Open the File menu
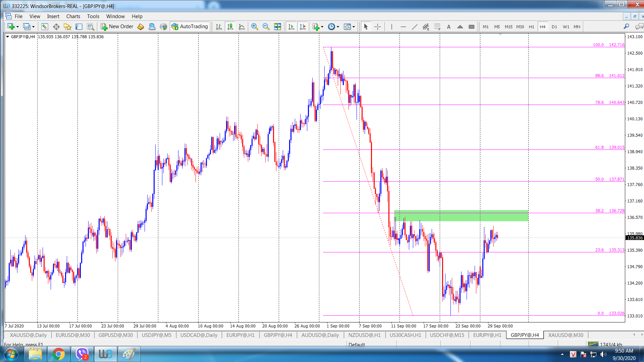 (18, 16)
